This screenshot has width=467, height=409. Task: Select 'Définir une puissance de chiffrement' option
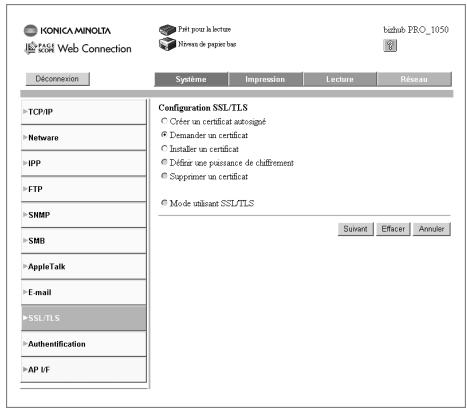[164, 162]
